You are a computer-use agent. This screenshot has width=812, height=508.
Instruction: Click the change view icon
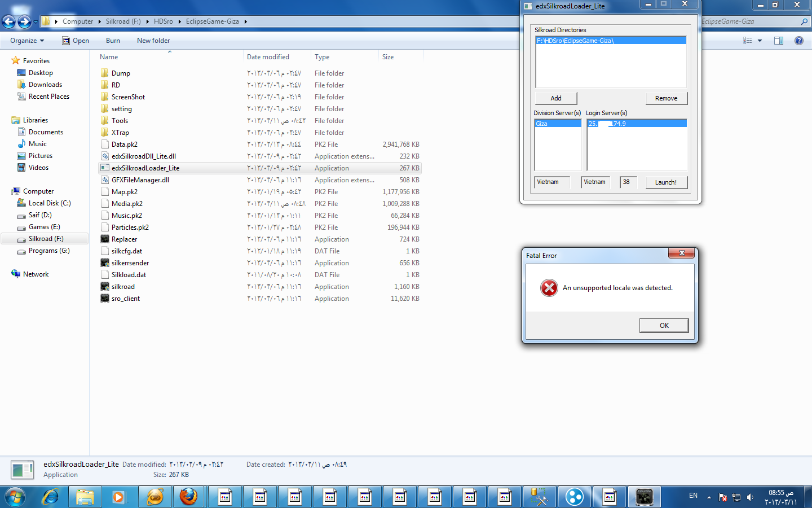pyautogui.click(x=748, y=41)
